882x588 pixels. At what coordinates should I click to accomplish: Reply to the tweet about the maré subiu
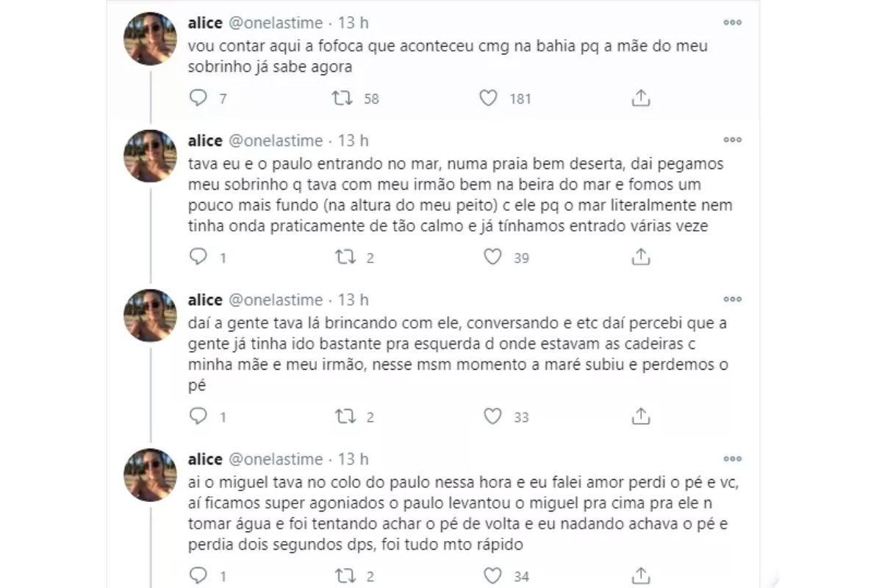click(198, 416)
